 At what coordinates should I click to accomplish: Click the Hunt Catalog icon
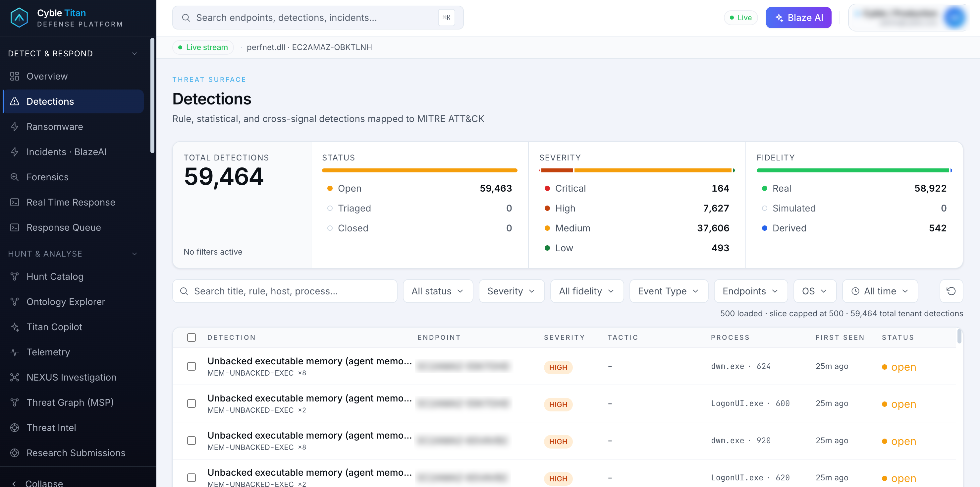pos(15,276)
